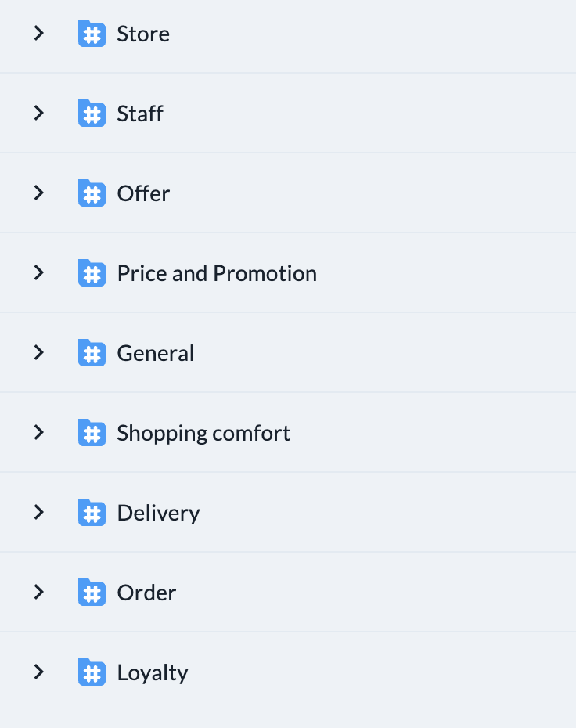Click the Loyalty hashtag folder icon
This screenshot has height=728, width=576.
click(x=92, y=672)
